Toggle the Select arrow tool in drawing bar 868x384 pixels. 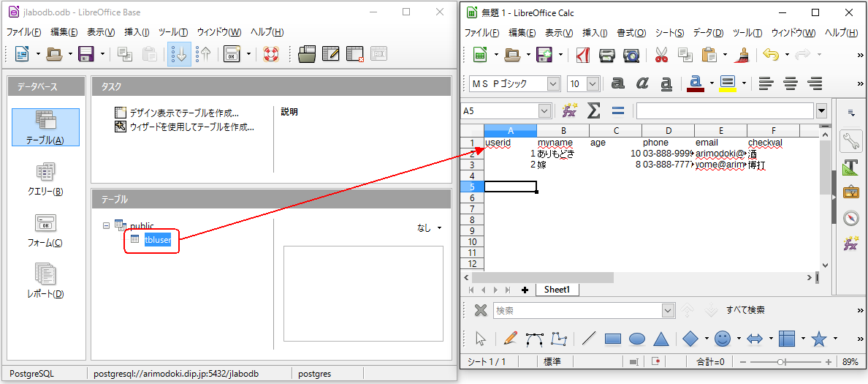pyautogui.click(x=481, y=339)
